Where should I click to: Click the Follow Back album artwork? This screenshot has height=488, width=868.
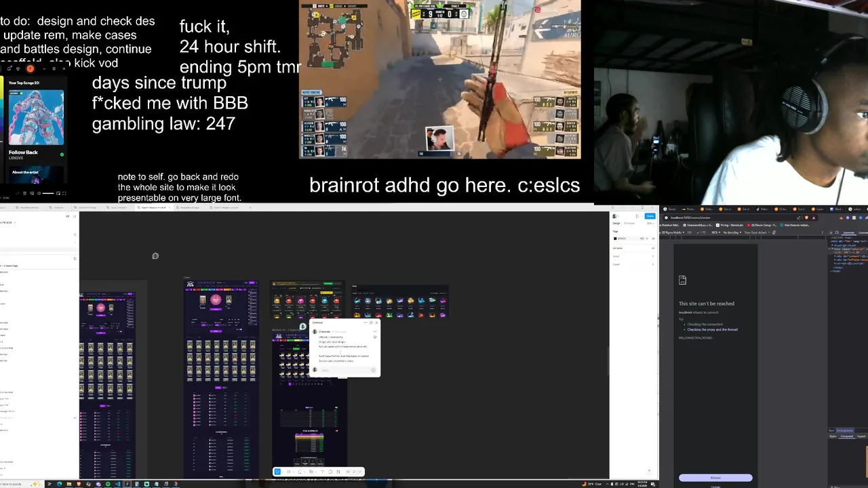click(x=37, y=117)
